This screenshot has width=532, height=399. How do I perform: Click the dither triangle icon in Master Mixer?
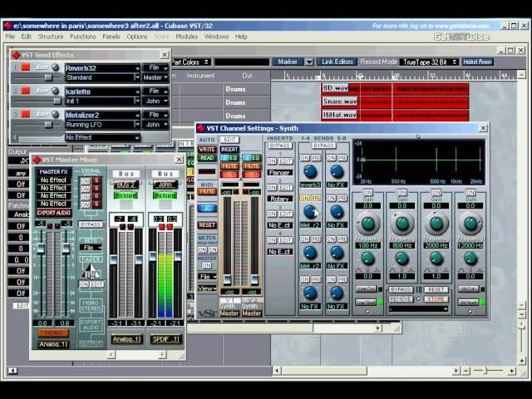pos(91,272)
